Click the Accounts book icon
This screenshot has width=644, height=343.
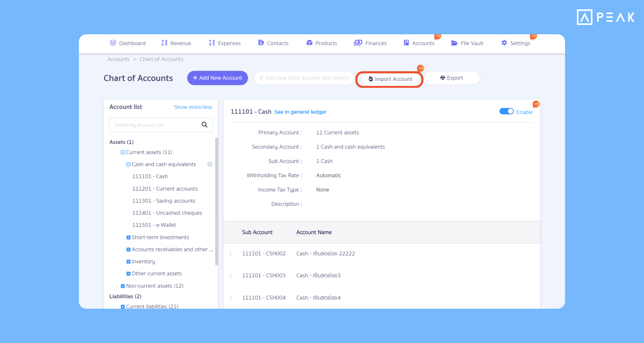coord(406,43)
